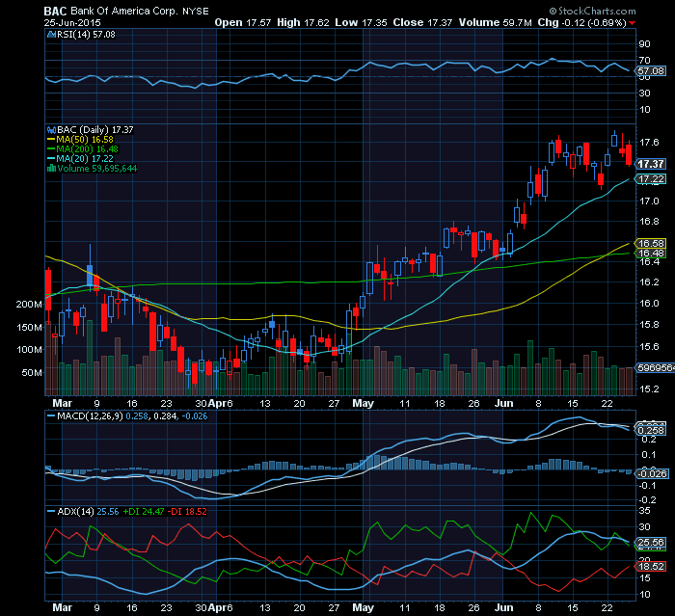The image size is (675, 616).
Task: Click the 'May' date label under the price chart
Action: coord(363,403)
